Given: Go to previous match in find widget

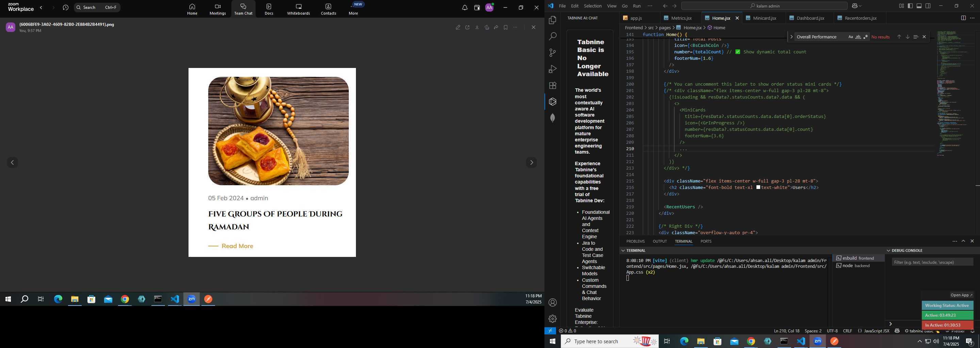Looking at the screenshot, I should pyautogui.click(x=899, y=37).
